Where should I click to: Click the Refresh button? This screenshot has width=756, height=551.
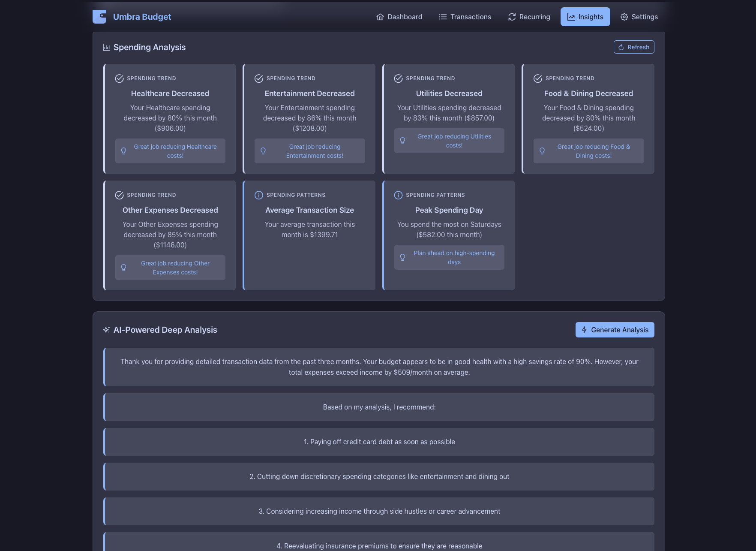(x=634, y=47)
